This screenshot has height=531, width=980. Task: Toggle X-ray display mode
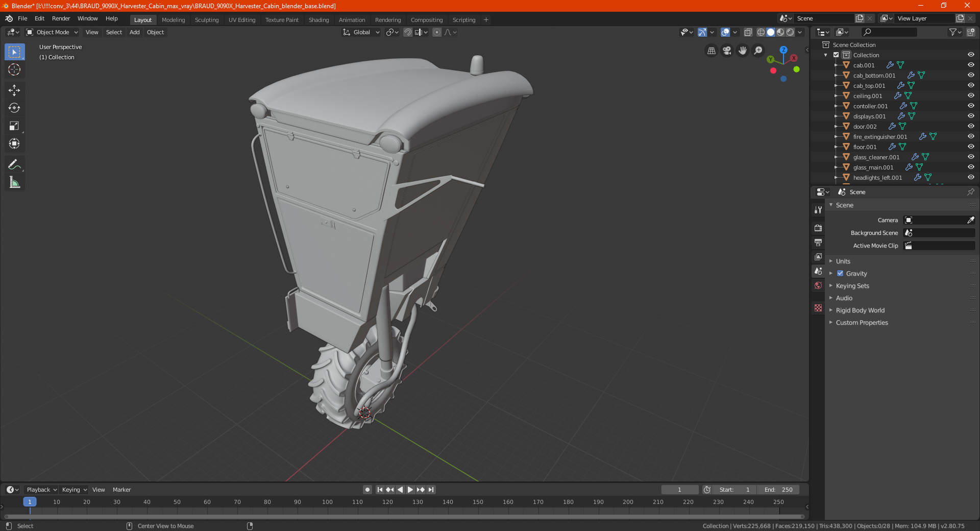coord(748,32)
